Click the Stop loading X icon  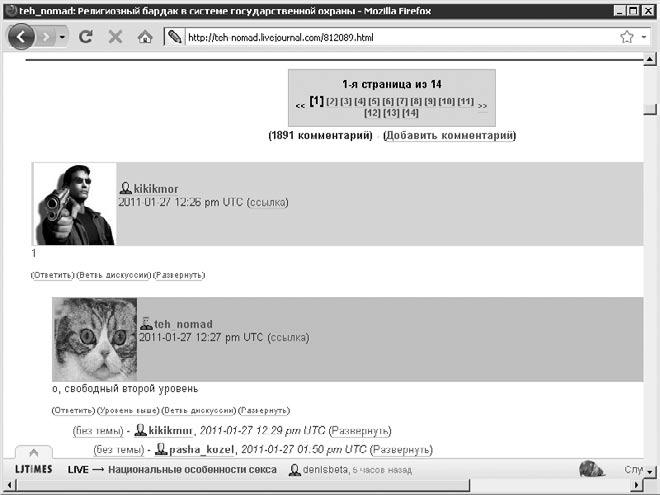click(114, 36)
